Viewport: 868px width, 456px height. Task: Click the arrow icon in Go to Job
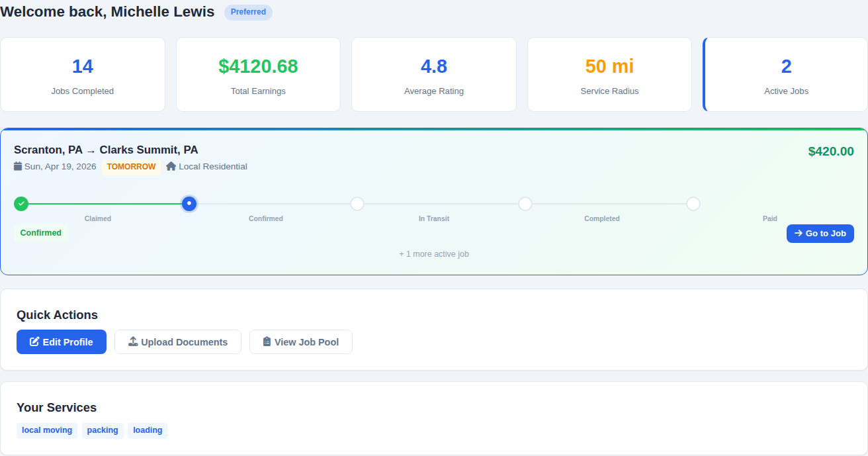pos(799,233)
